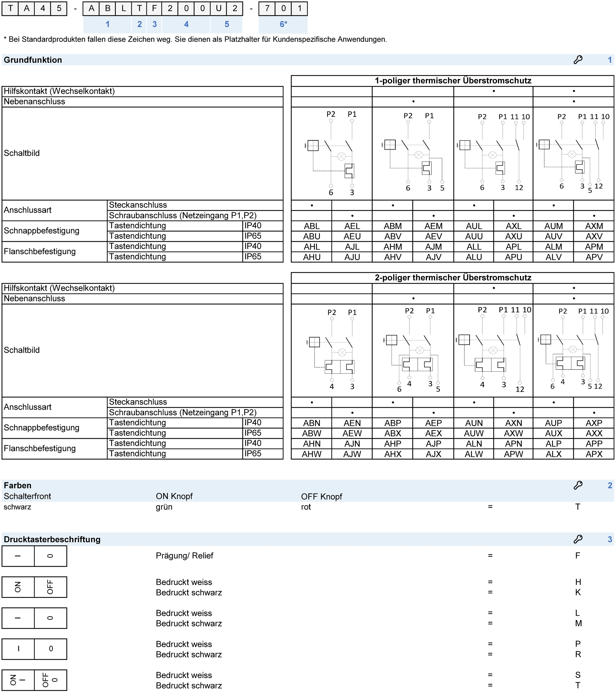Select table cell AJX
The height and width of the screenshot is (692, 616).
click(x=433, y=454)
